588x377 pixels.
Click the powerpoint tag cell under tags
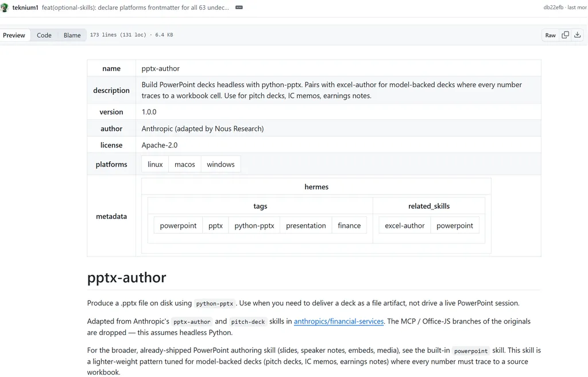(178, 226)
